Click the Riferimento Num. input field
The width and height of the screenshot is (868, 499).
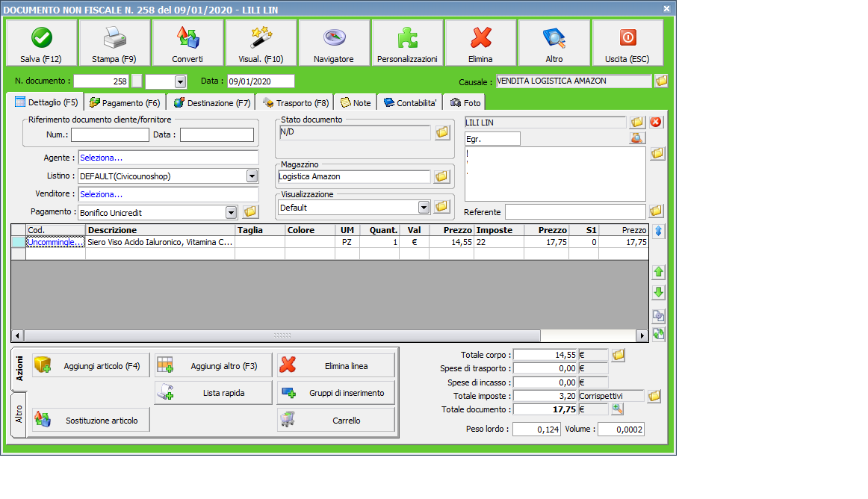tap(110, 134)
